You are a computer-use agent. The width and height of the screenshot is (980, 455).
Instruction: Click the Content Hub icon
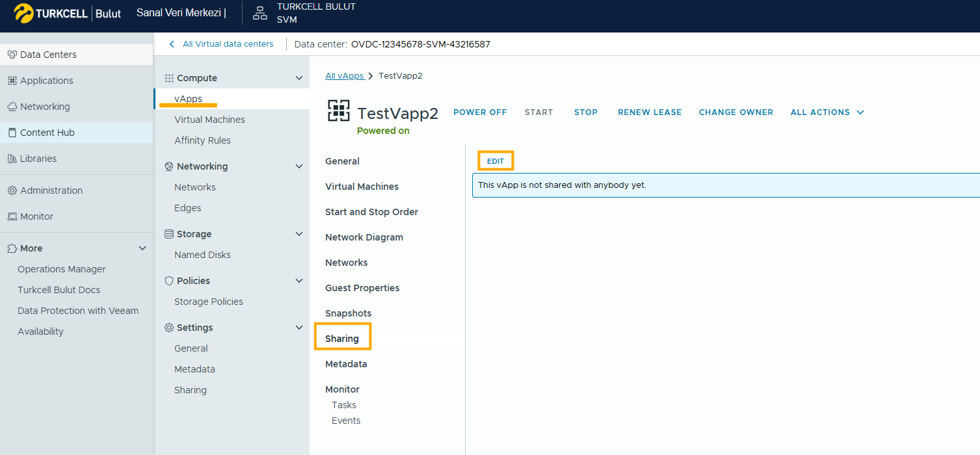[12, 133]
